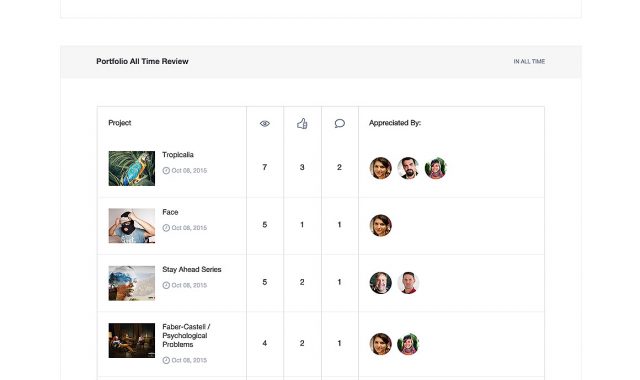Open Faber-Castell / Psychological Problems title
The width and height of the screenshot is (640, 380).
coord(186,336)
